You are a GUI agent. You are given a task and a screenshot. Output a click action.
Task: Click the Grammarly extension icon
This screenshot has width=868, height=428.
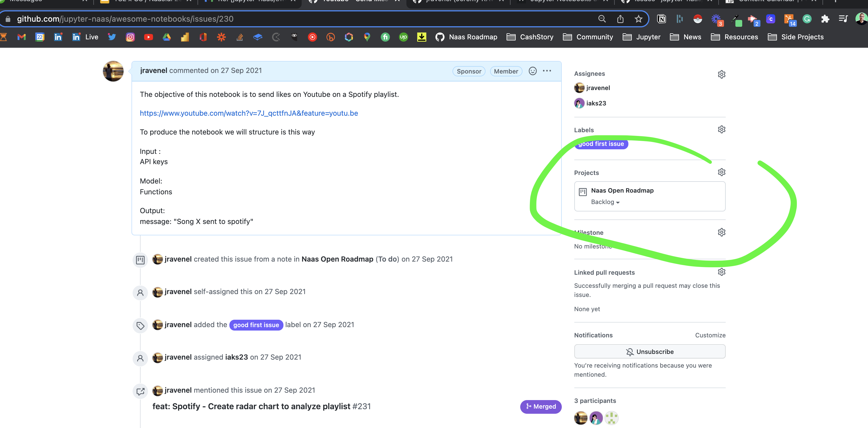pyautogui.click(x=807, y=19)
